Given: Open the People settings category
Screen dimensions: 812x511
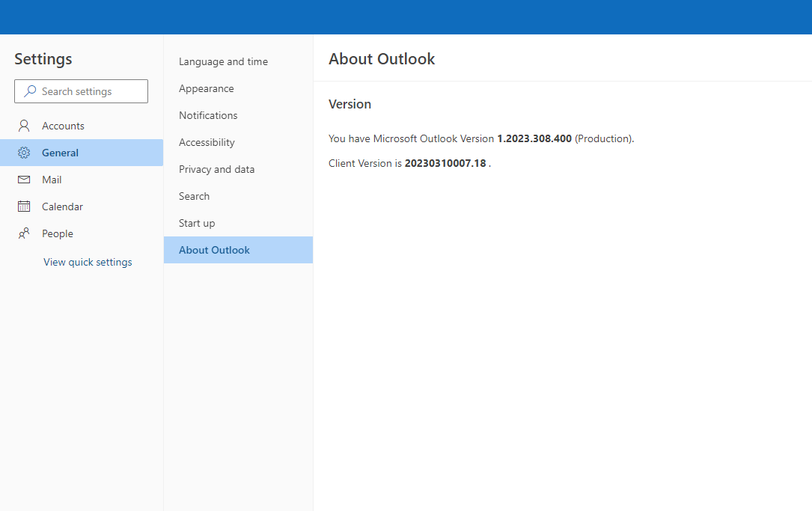Looking at the screenshot, I should [x=82, y=233].
